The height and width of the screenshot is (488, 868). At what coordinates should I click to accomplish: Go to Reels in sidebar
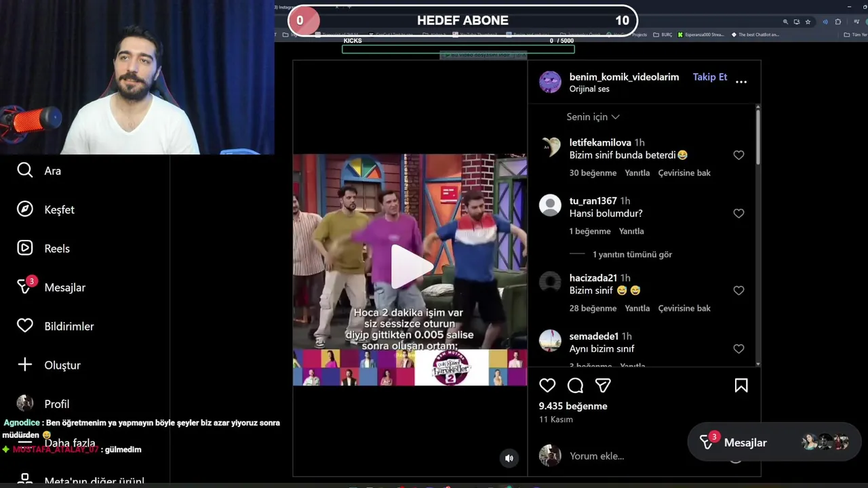(x=43, y=248)
